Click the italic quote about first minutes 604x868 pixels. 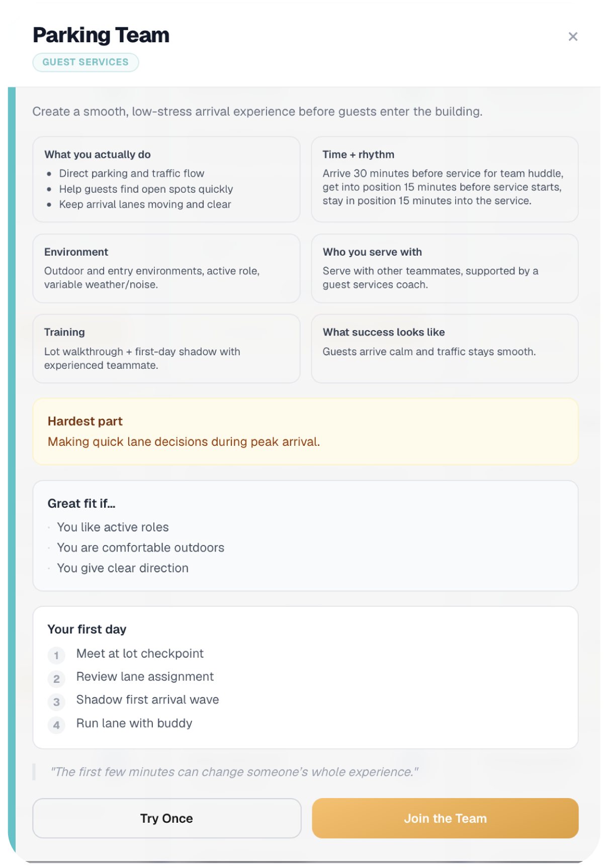[234, 772]
